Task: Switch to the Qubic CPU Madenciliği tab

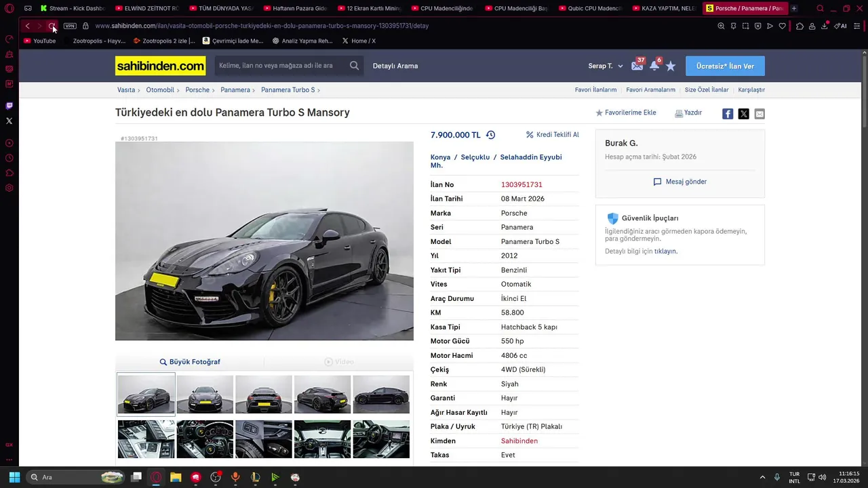Action: click(590, 8)
